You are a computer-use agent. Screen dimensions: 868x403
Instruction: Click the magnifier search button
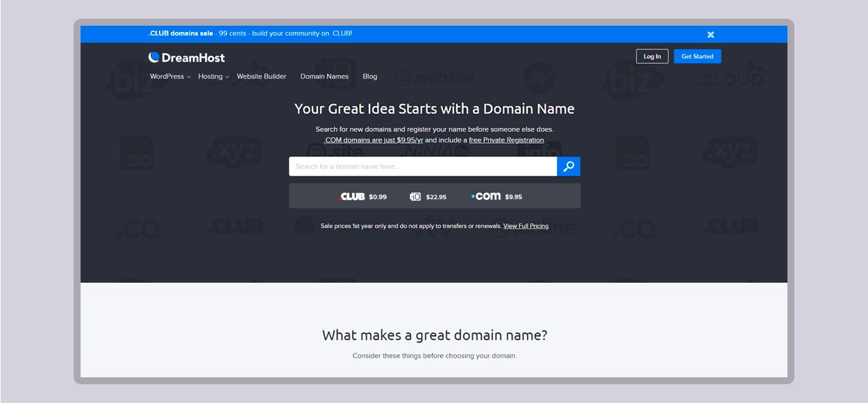coord(569,166)
